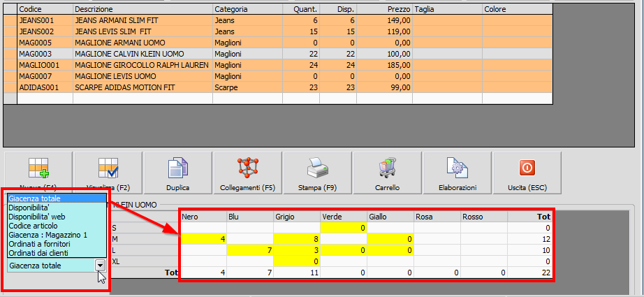The height and width of the screenshot is (297, 644).
Task: Click the Tot column header in size grid
Action: (x=529, y=216)
